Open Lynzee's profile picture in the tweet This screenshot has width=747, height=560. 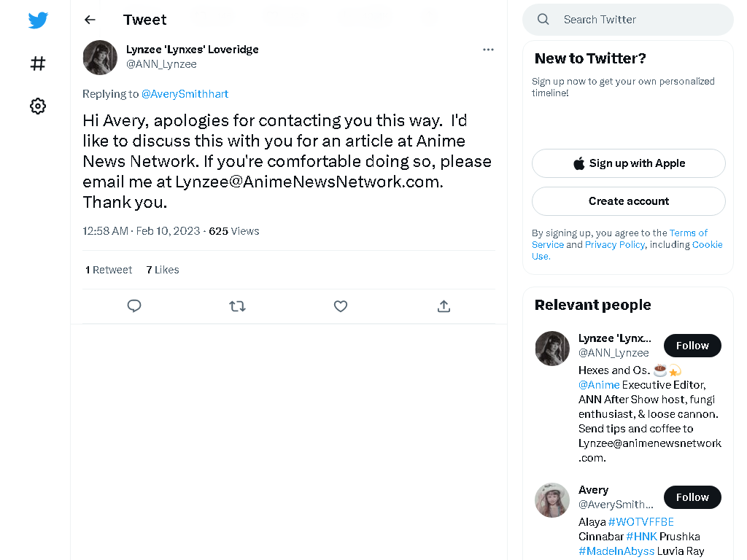pyautogui.click(x=100, y=58)
